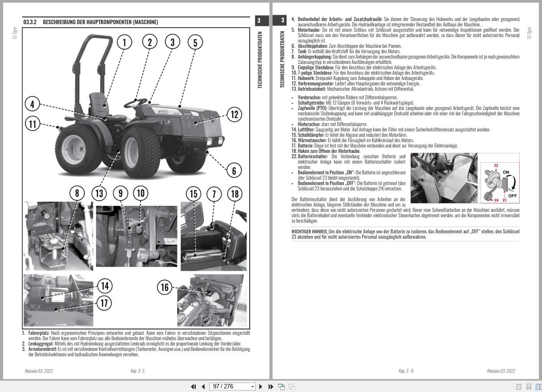Select the two-page facing layout icon
The width and height of the screenshot is (542, 392).
click(x=538, y=387)
